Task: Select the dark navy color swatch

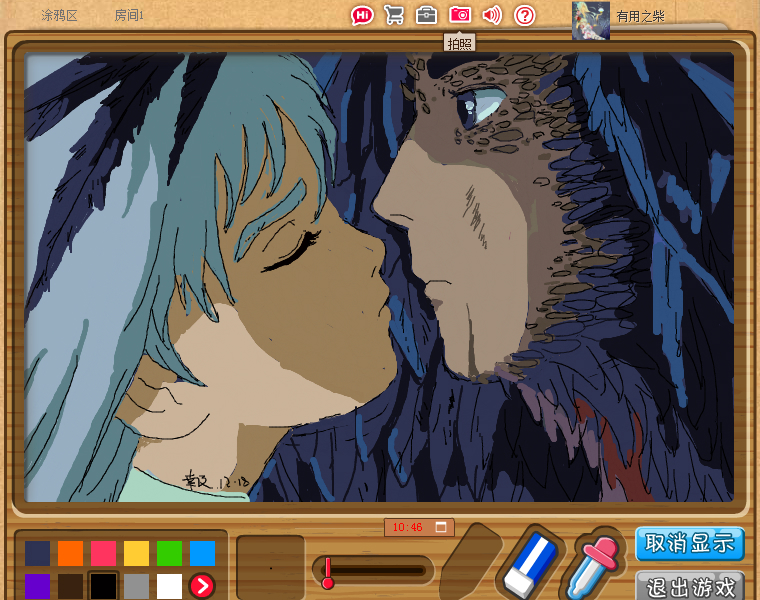Action: coord(37,553)
